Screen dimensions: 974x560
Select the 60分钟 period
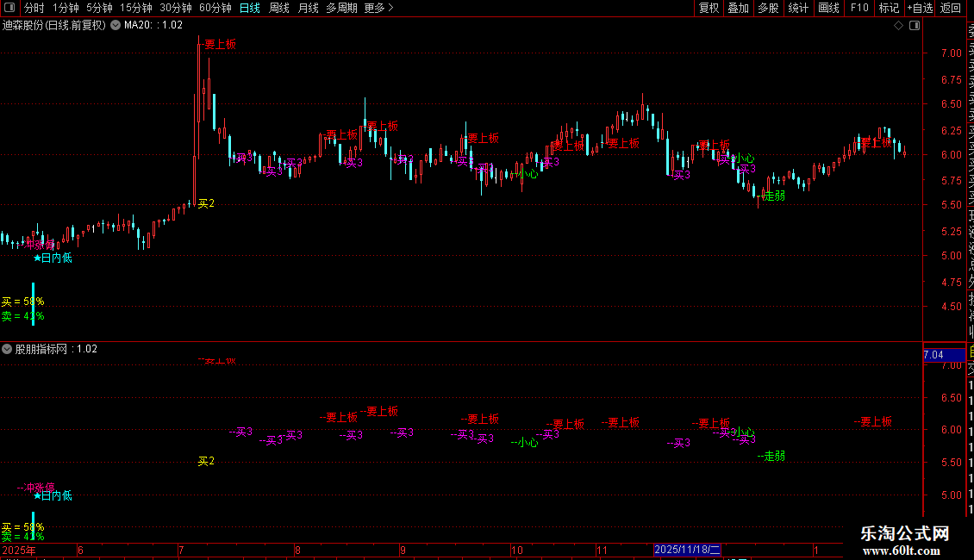[x=215, y=8]
